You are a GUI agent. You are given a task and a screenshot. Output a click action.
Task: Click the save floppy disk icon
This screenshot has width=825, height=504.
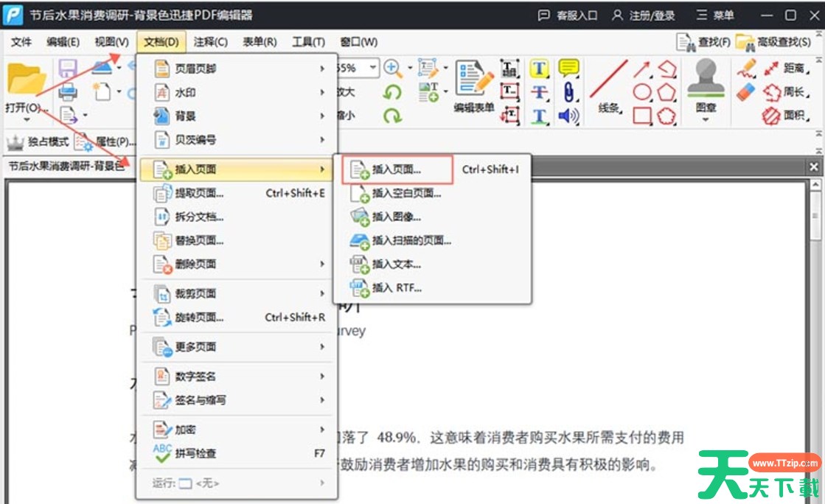point(68,69)
